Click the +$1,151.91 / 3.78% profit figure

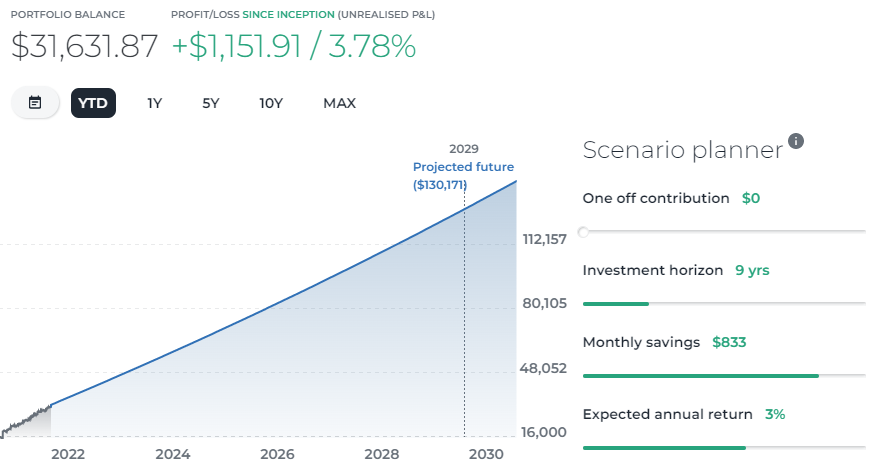[293, 46]
